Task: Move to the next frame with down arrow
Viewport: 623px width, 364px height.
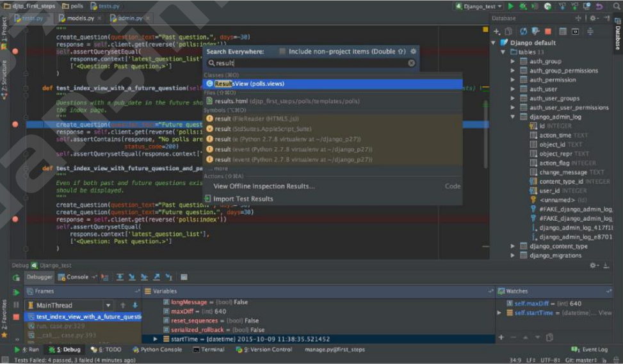Action: point(134,305)
